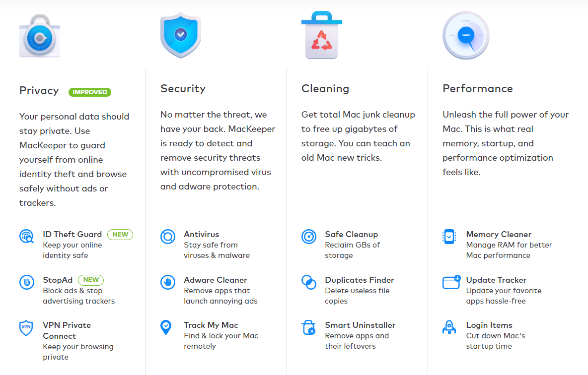This screenshot has height=375, width=588.
Task: Click the Cleaning trash bin icon
Action: (x=321, y=35)
